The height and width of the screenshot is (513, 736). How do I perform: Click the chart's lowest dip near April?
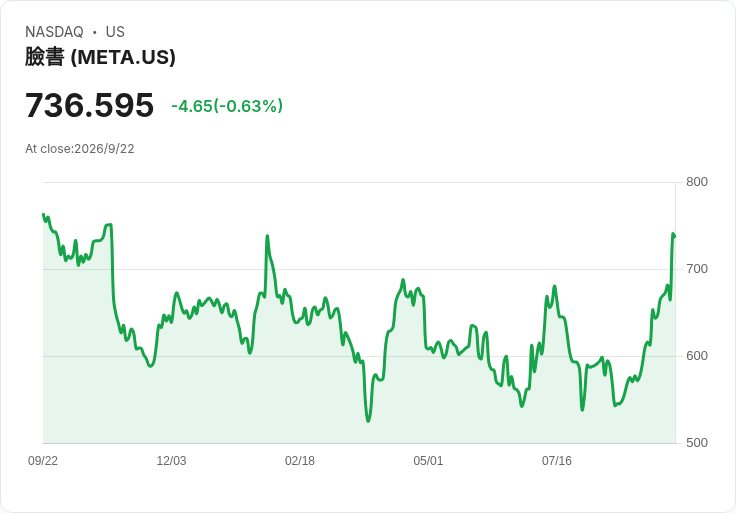click(x=368, y=421)
